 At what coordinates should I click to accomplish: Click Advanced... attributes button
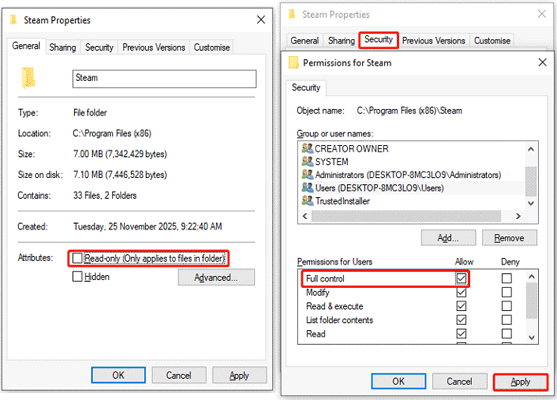216,277
